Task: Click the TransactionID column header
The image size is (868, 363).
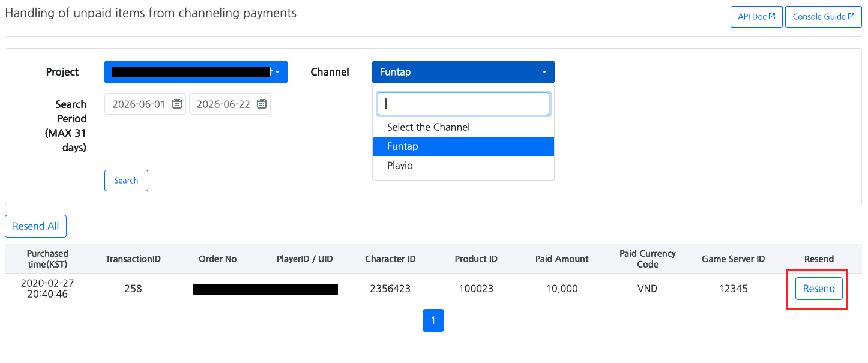Action: coord(133,259)
